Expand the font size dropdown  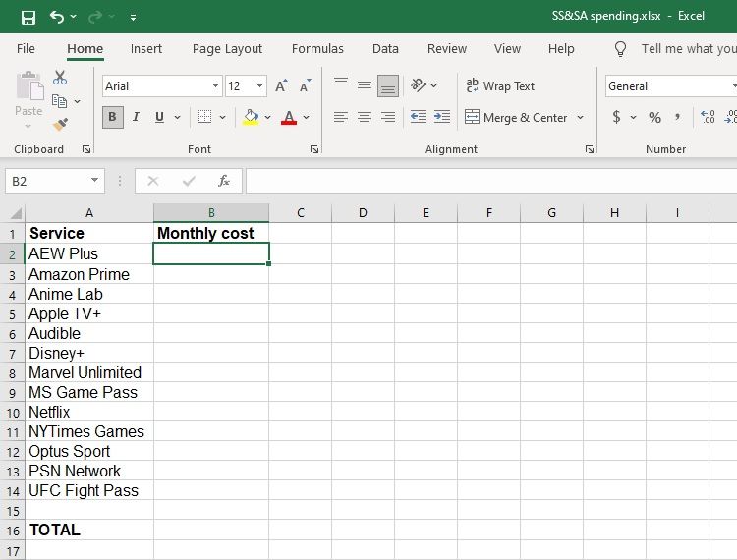point(259,86)
